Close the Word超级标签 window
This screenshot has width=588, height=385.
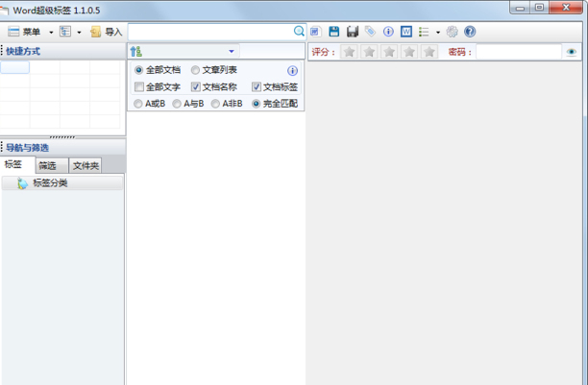(x=566, y=8)
